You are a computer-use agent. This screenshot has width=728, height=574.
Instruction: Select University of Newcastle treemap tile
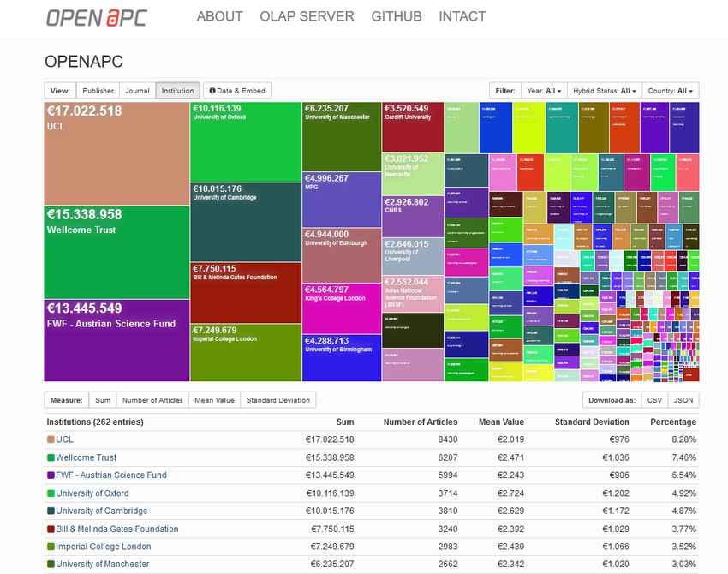pos(413,174)
